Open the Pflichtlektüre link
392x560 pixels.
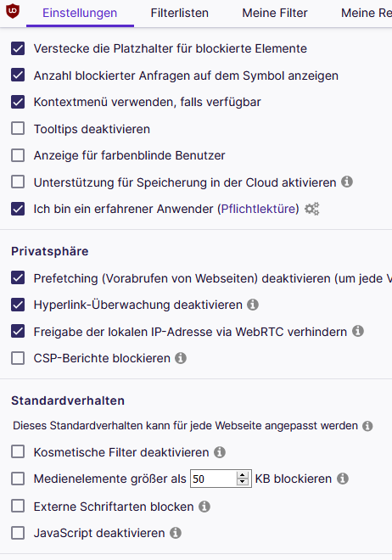[260, 209]
